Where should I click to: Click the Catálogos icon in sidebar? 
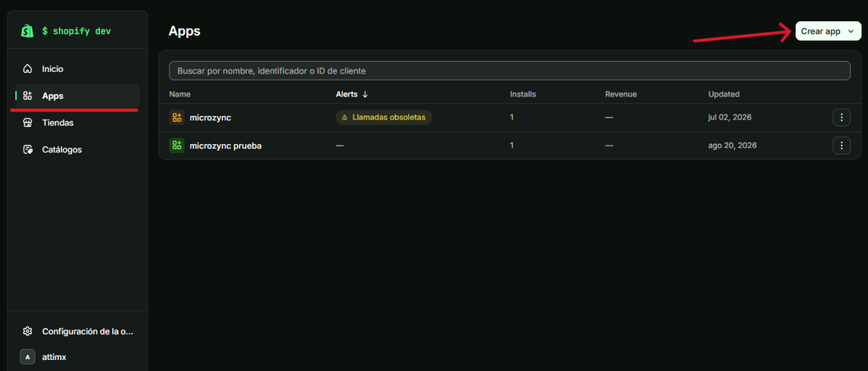[x=28, y=150]
